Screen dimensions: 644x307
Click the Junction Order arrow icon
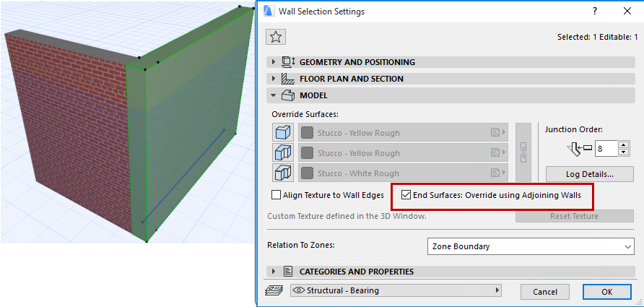579,149
